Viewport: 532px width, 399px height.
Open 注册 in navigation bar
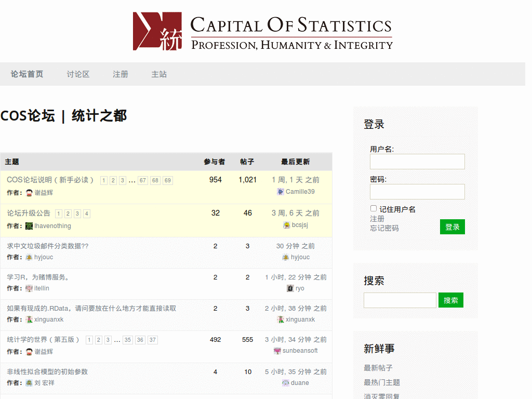tap(121, 74)
